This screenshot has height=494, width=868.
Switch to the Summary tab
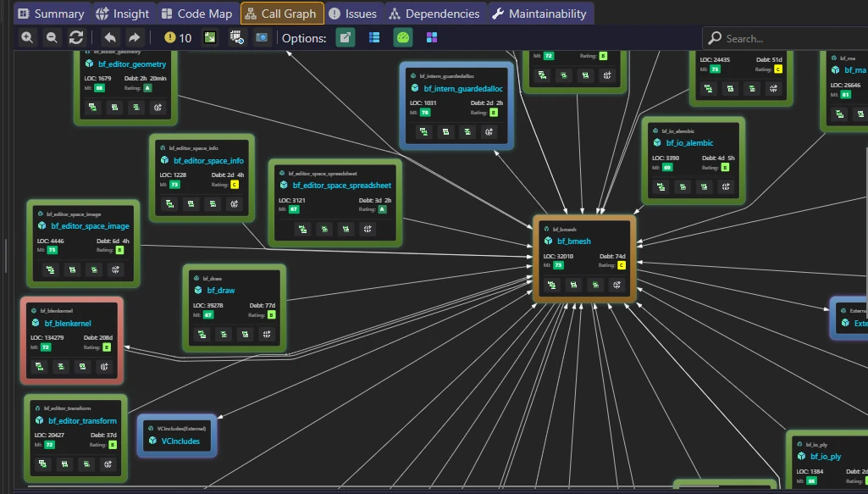tap(51, 14)
